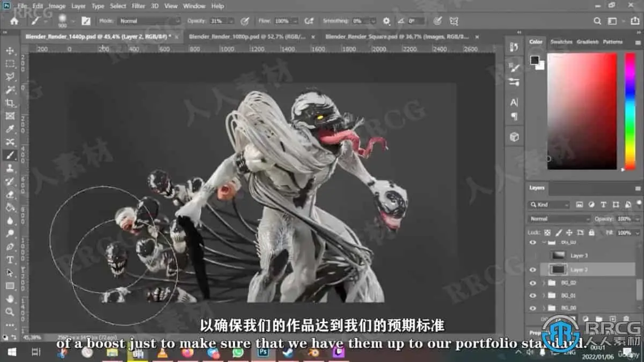The width and height of the screenshot is (644, 362).
Task: Select the Eraser tool
Action: point(10,195)
